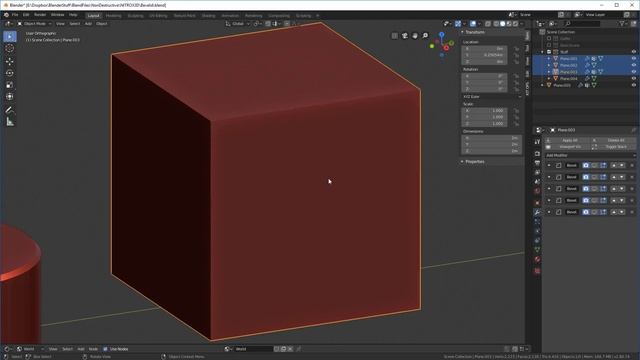
Task: Move first Bevel modifier down
Action: pos(622,165)
